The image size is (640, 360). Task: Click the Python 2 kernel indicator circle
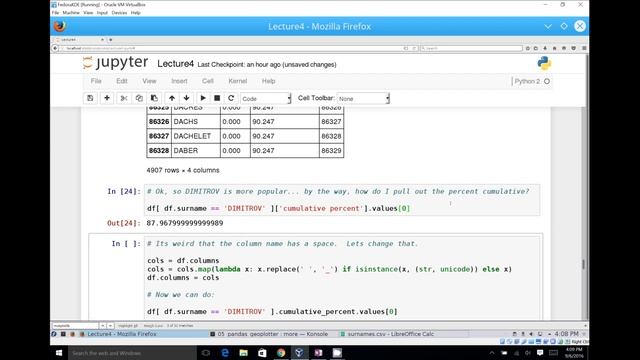(x=547, y=81)
